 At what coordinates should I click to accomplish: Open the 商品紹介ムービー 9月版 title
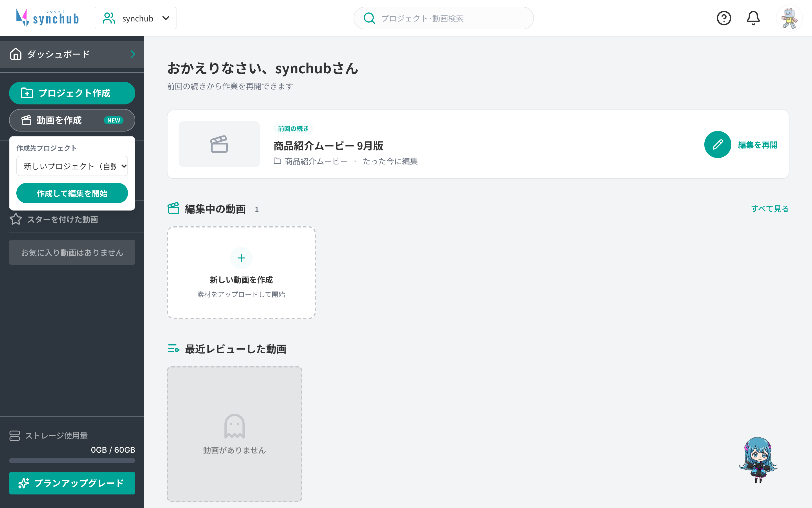pos(328,146)
